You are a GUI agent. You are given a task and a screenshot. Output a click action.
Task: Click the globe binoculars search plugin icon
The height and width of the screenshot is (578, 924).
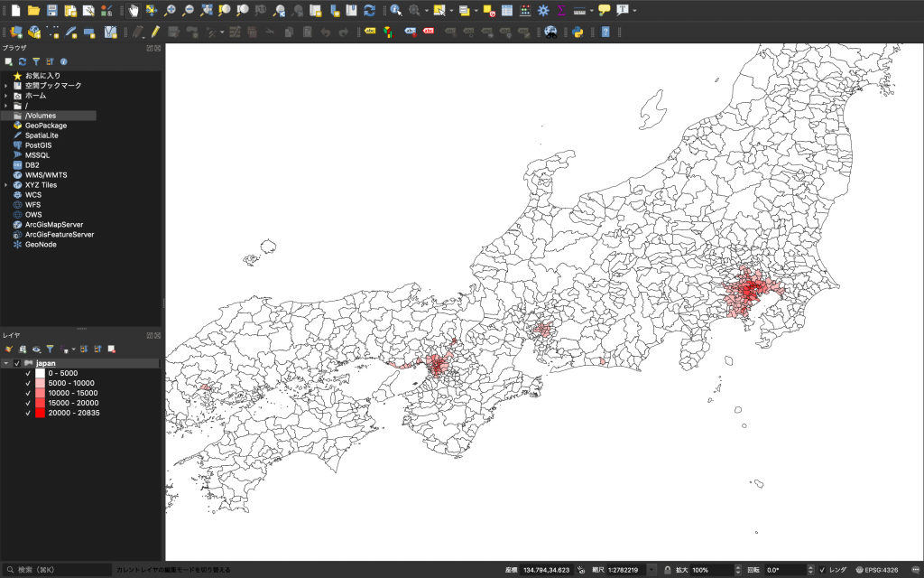550,32
